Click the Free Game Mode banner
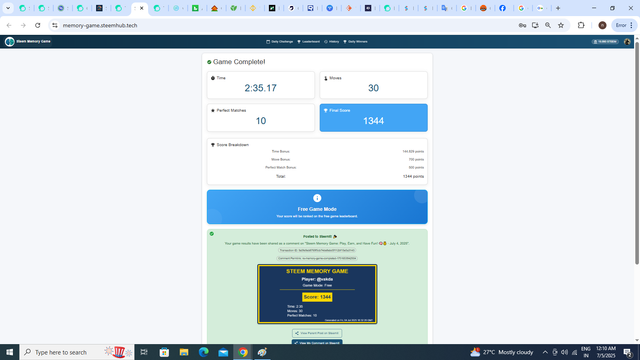Viewport: 640px width, 360px height. pos(317,207)
